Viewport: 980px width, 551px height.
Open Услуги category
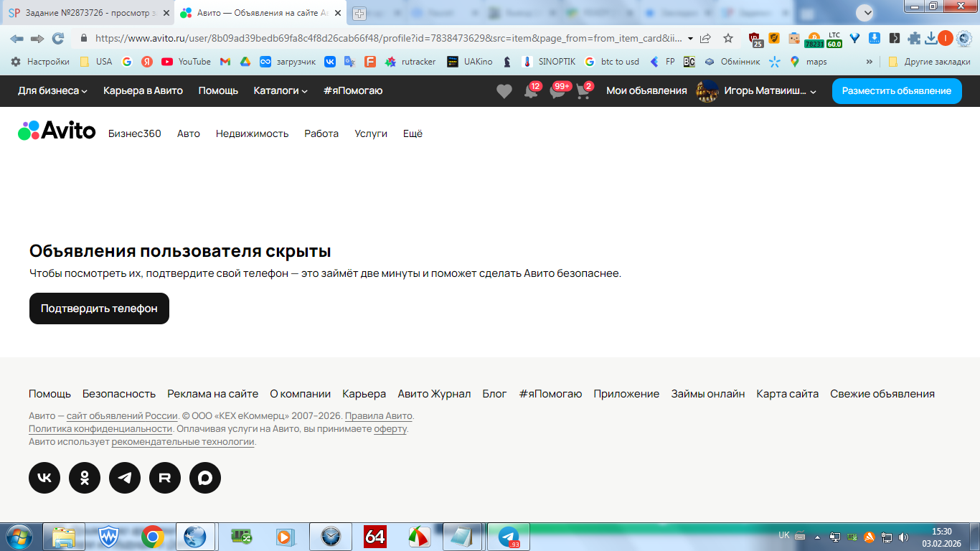(371, 133)
